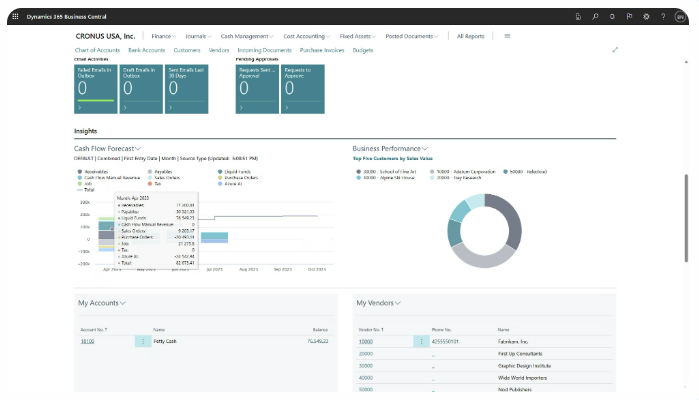Image resolution: width=699 pixels, height=400 pixels.
Task: Click the Top Five Customers by Sales Value title
Action: (393, 158)
